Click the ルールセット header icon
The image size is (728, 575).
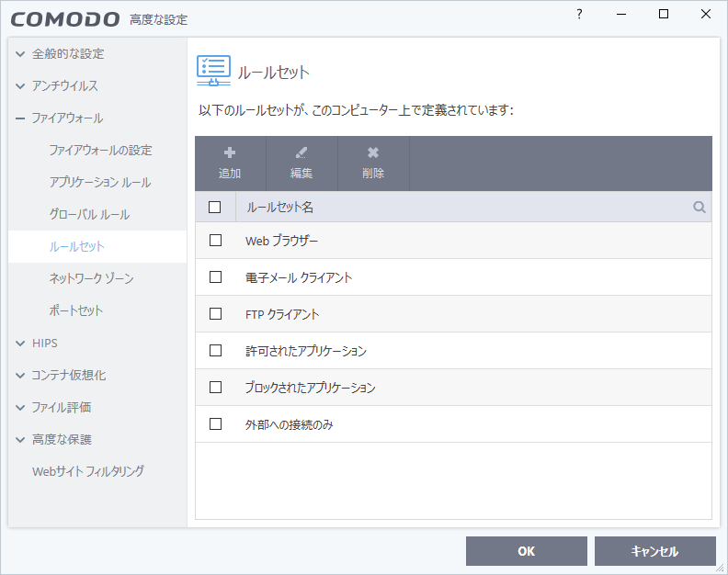pyautogui.click(x=213, y=71)
